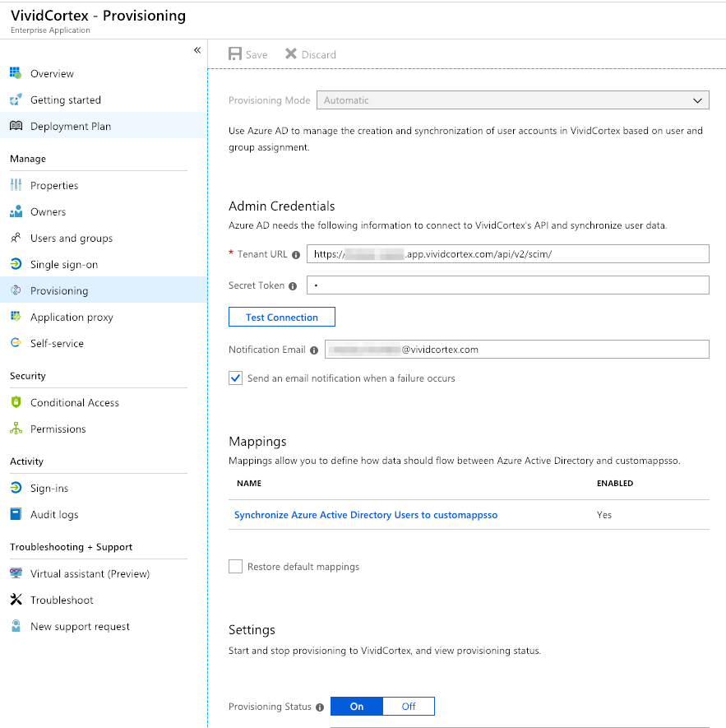The image size is (726, 728).
Task: Click the Self-service icon
Action: 16,343
